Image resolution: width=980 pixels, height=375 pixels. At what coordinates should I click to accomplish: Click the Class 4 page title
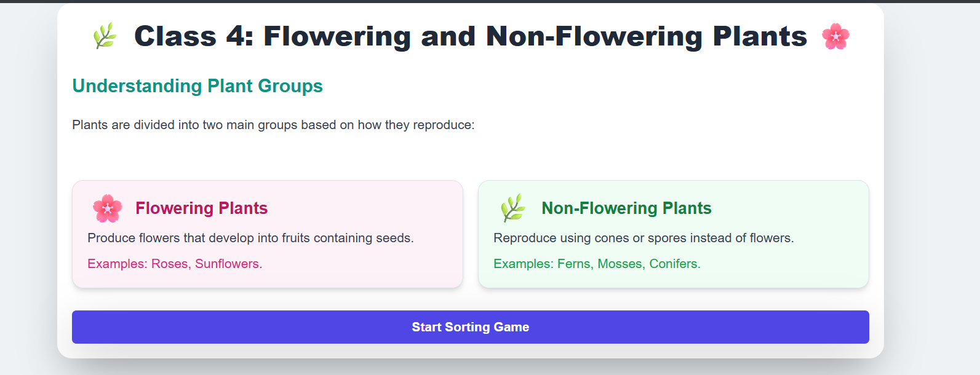coord(471,36)
